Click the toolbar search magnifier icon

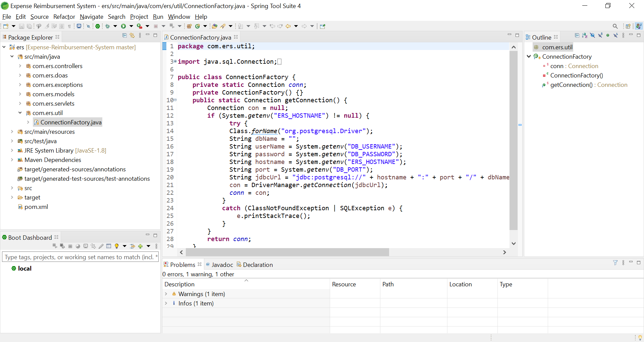pos(615,26)
